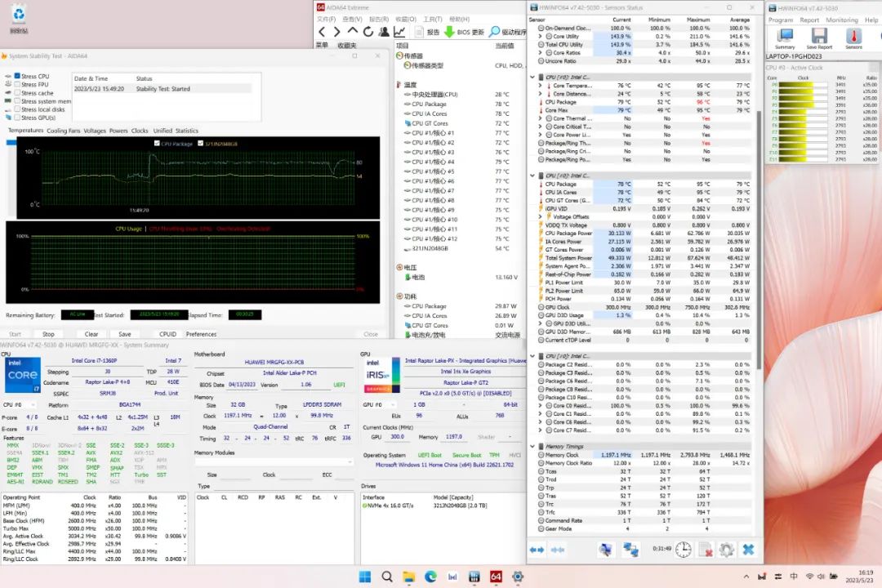Enable the Stress FPU checkbox
This screenshot has height=588, width=882.
(16, 84)
